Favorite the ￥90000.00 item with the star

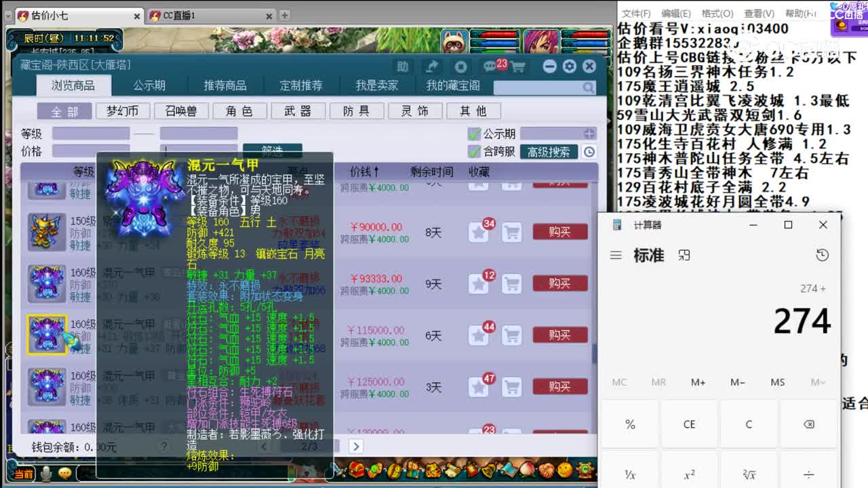point(479,232)
